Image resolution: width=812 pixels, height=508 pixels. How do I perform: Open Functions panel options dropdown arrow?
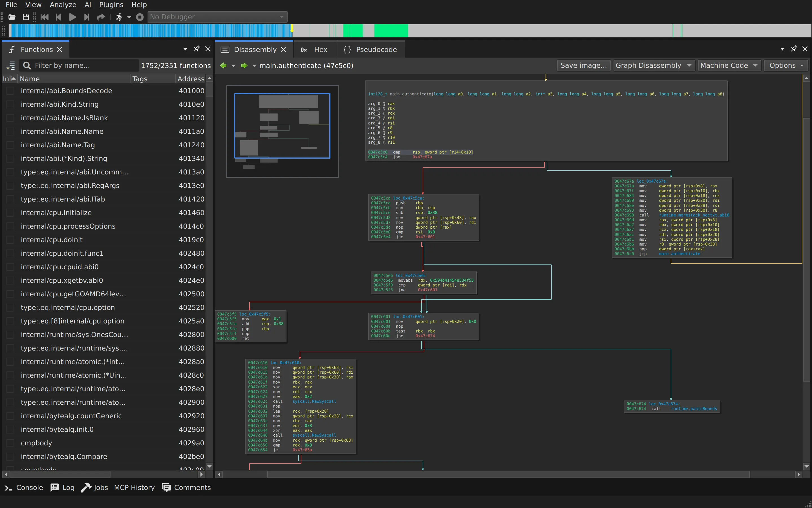(x=185, y=49)
